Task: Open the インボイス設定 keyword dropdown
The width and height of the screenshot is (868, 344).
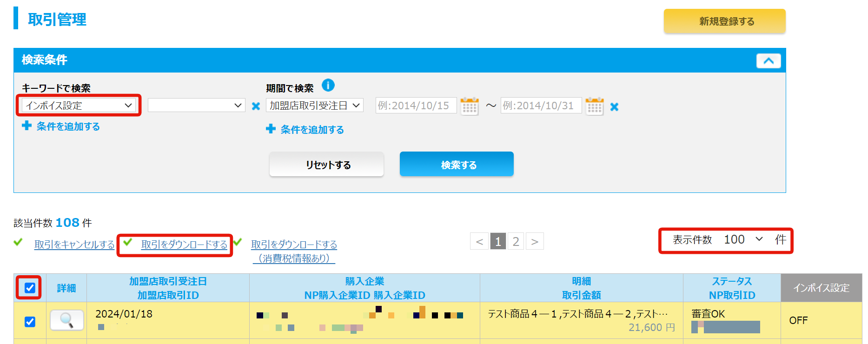Action: 79,106
